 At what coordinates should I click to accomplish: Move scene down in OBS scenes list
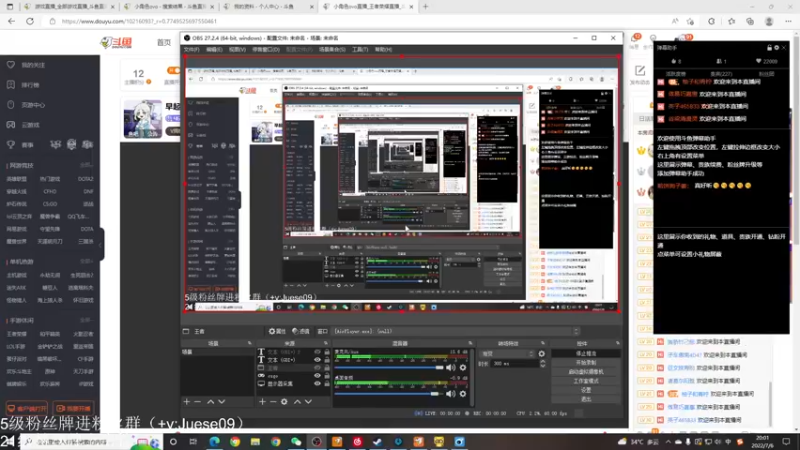coord(221,402)
